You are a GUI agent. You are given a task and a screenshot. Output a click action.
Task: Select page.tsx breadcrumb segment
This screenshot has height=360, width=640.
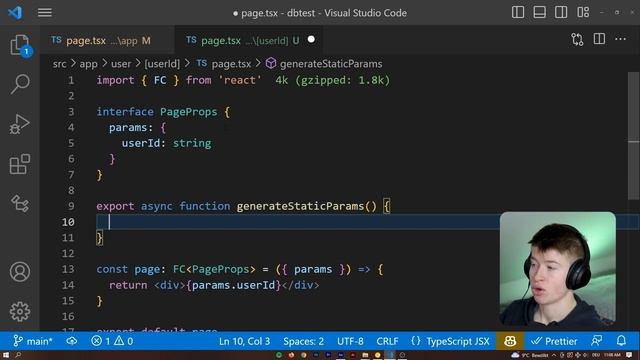coord(224,64)
